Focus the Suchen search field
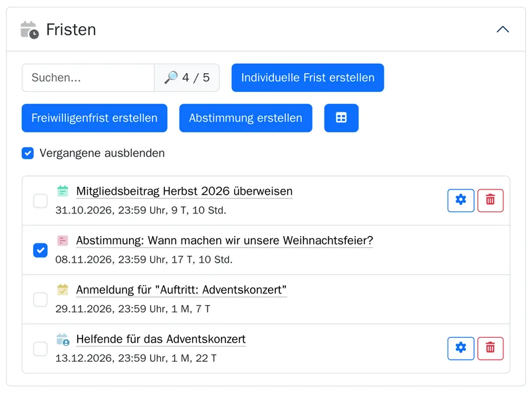The image size is (532, 393). (x=88, y=78)
